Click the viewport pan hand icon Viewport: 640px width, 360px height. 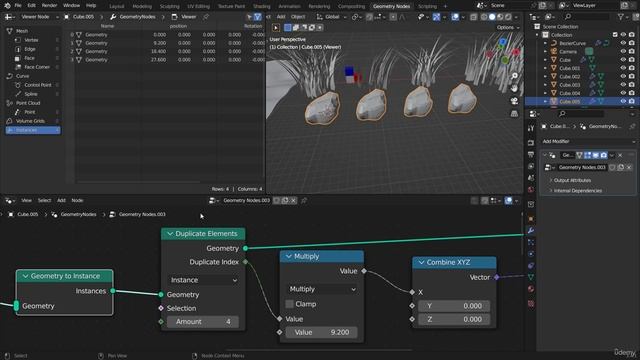tap(514, 88)
